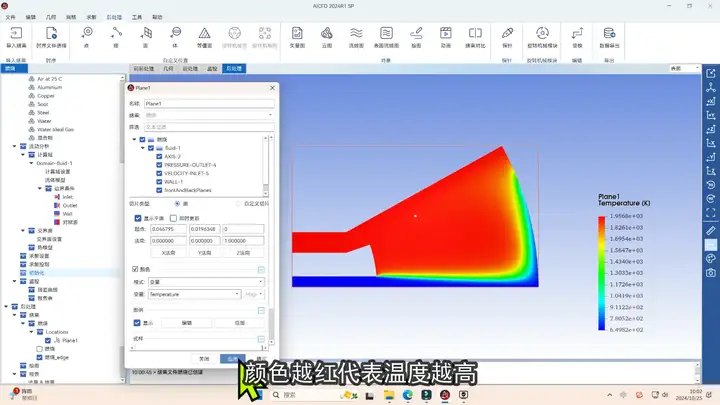Open the drawing pen plot tool in ribbon
The image size is (720, 405).
416,37
